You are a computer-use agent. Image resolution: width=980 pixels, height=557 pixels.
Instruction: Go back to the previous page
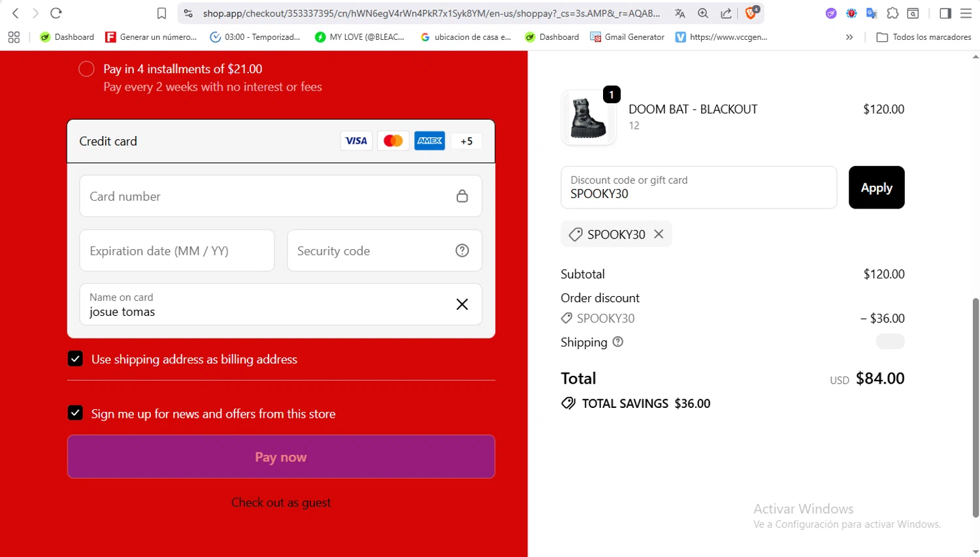[16, 13]
